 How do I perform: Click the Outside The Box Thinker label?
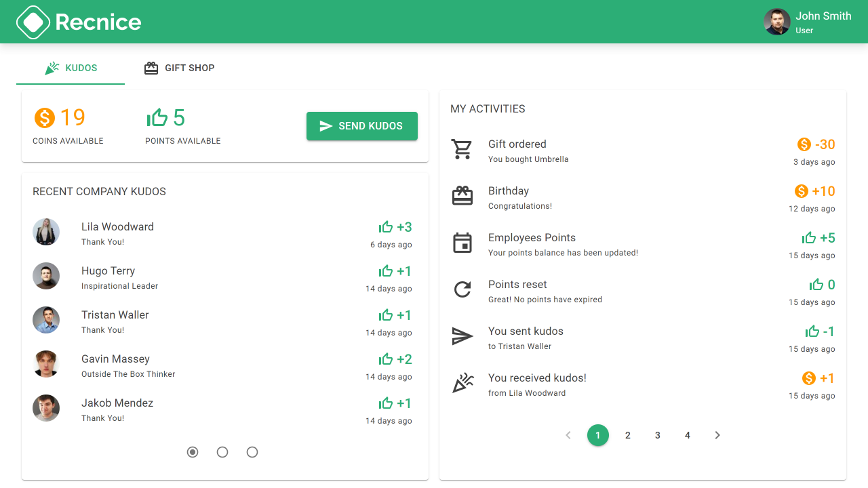click(x=128, y=374)
